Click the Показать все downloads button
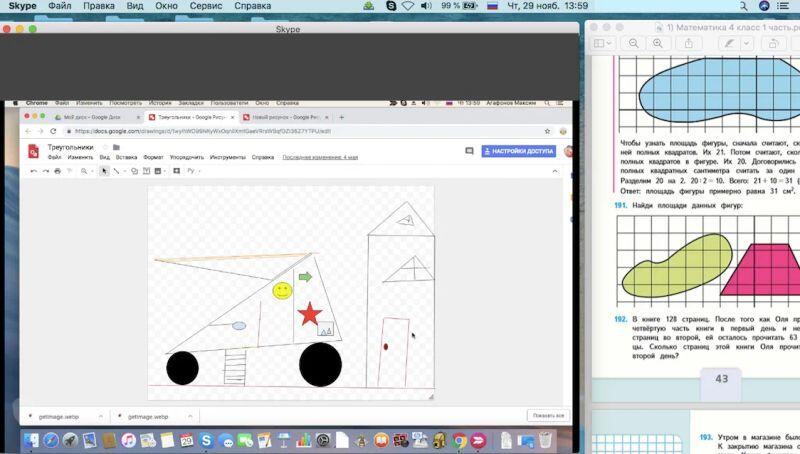The height and width of the screenshot is (454, 800). (x=548, y=416)
